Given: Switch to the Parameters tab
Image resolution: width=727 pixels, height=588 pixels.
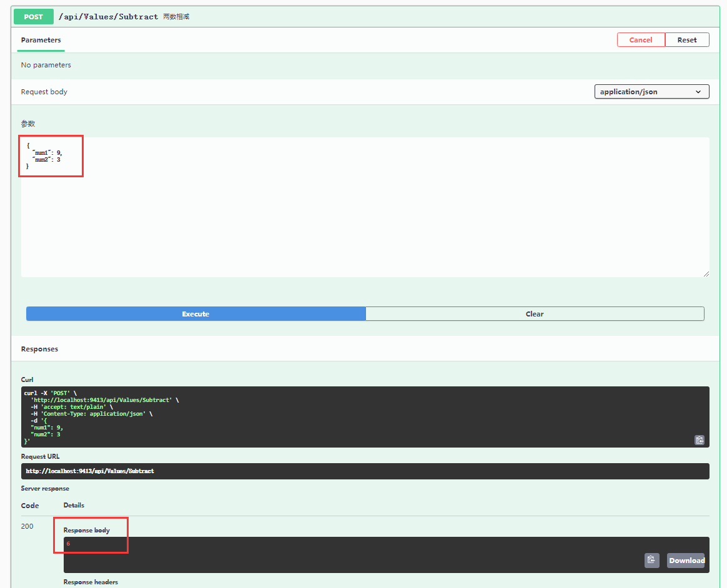Looking at the screenshot, I should tap(40, 39).
